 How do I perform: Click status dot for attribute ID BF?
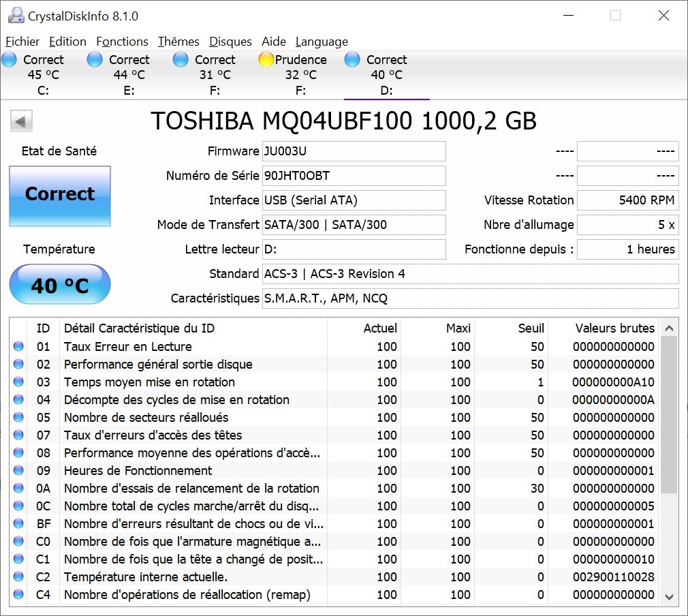click(18, 523)
